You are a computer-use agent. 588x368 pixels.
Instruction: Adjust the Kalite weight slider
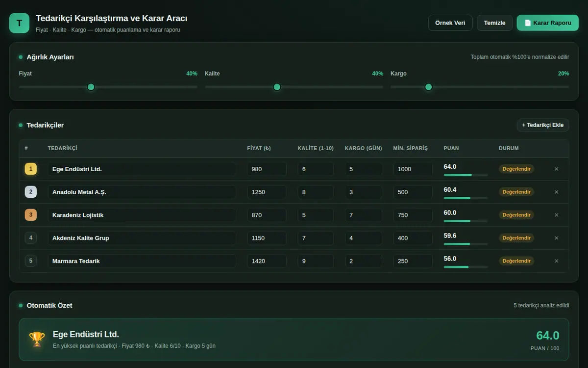[294, 87]
